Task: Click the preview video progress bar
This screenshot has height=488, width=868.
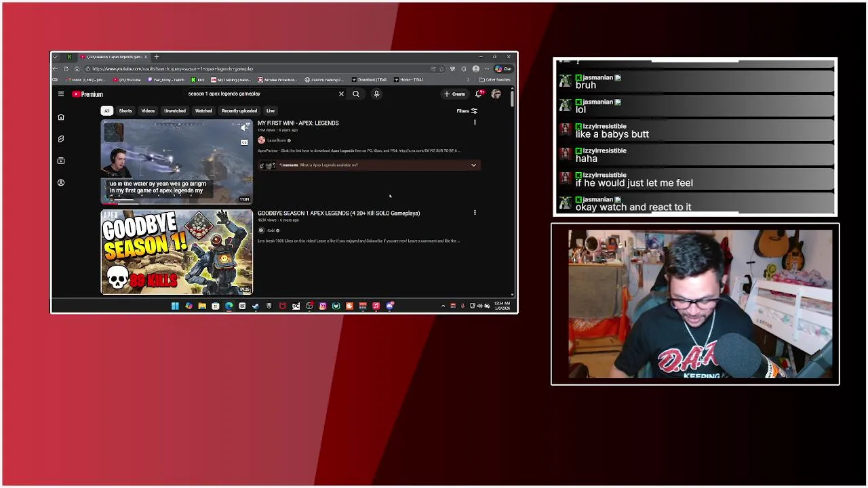Action: [176, 203]
